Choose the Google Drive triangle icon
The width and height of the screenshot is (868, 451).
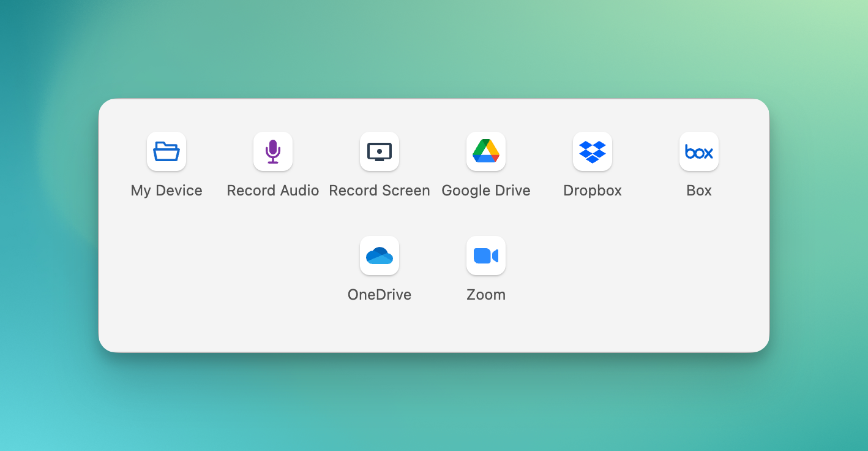pyautogui.click(x=486, y=151)
